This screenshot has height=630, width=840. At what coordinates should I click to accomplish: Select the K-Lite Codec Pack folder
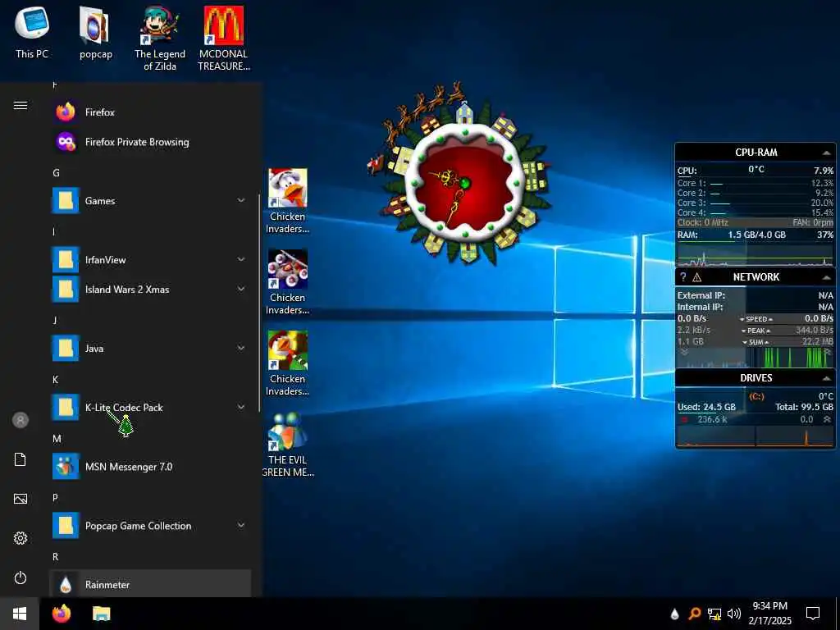[x=151, y=407]
